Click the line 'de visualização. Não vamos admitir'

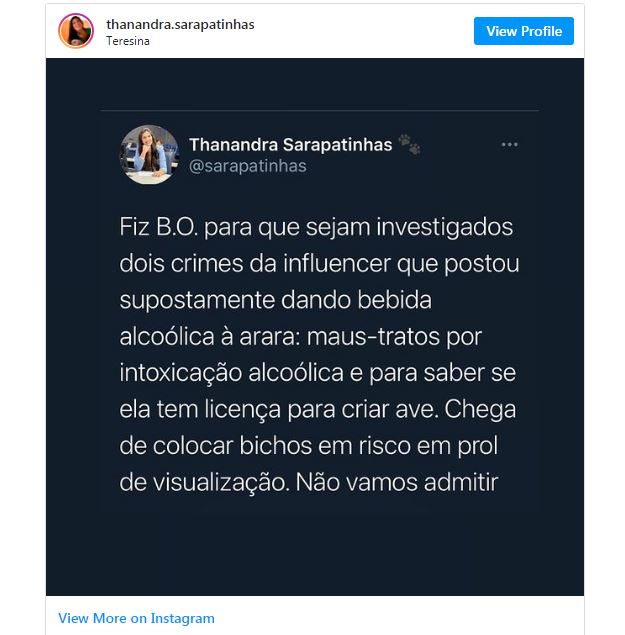pos(309,482)
